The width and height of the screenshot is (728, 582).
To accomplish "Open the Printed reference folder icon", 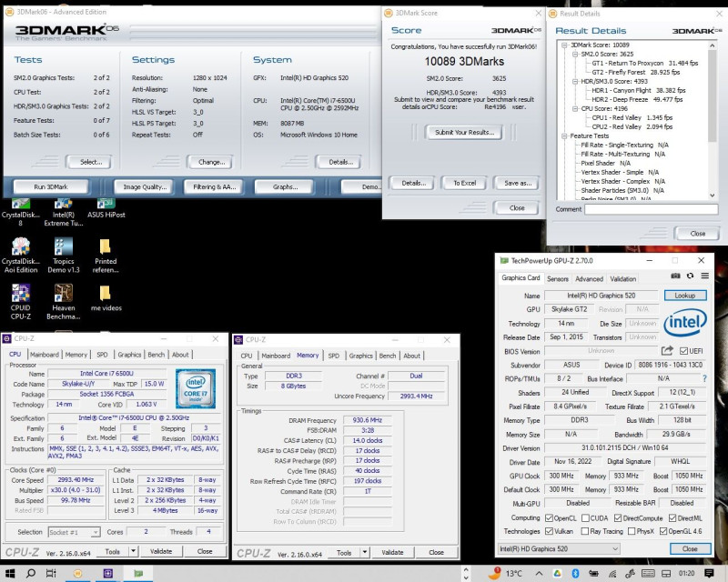I will coord(106,256).
